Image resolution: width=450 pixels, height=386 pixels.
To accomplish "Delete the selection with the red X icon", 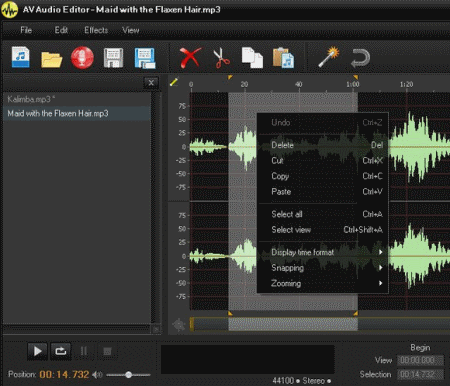I will click(x=190, y=57).
